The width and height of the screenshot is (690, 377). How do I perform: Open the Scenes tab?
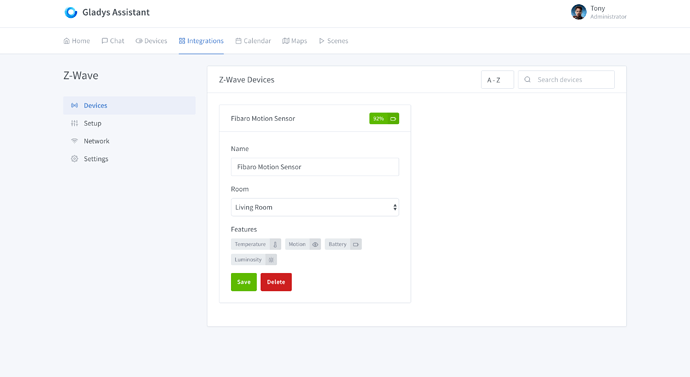click(x=333, y=41)
